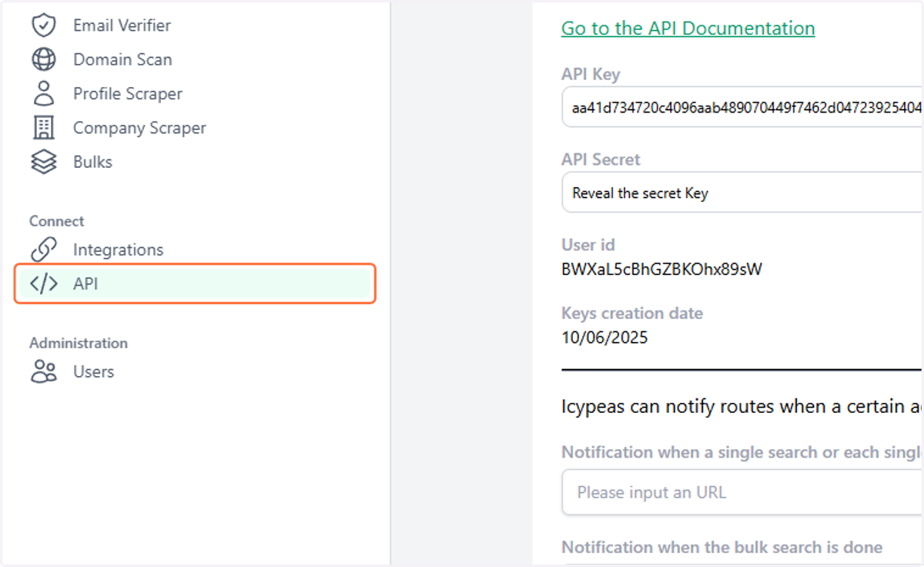Click the bulk search notification label

[721, 548]
